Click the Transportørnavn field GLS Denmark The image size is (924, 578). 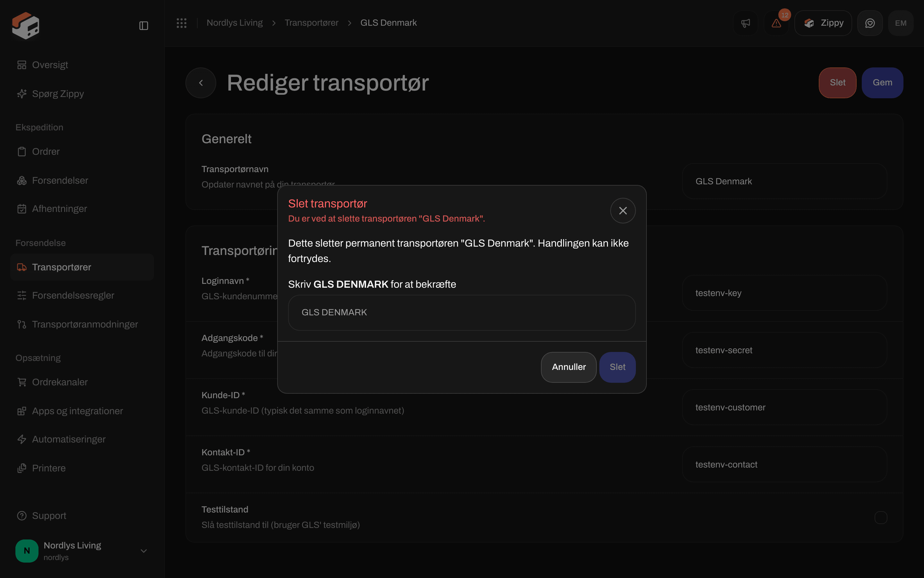click(x=784, y=181)
